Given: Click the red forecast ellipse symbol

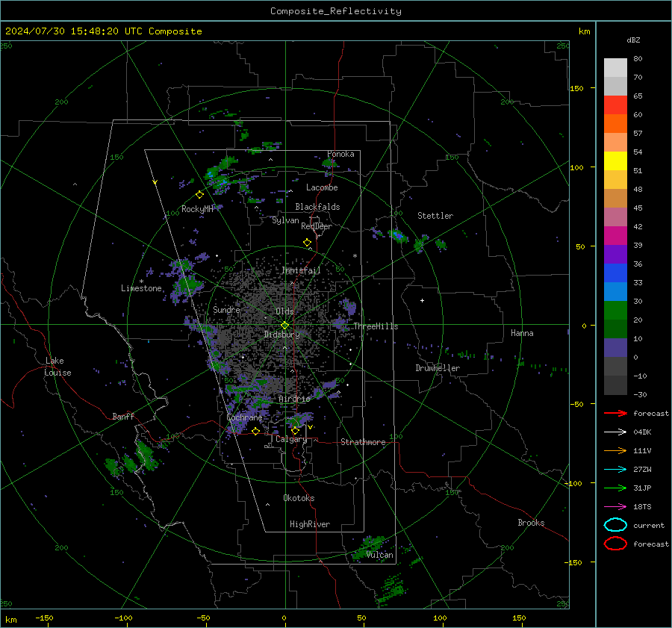Looking at the screenshot, I should [615, 544].
